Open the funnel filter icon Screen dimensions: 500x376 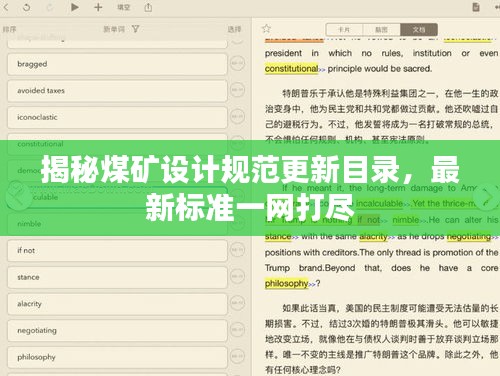point(135,29)
